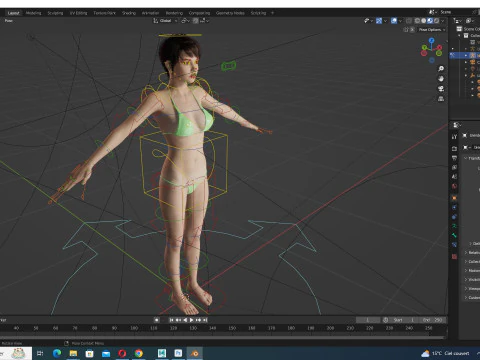
Task: Open the orange Object properties tab
Action: pos(454,198)
